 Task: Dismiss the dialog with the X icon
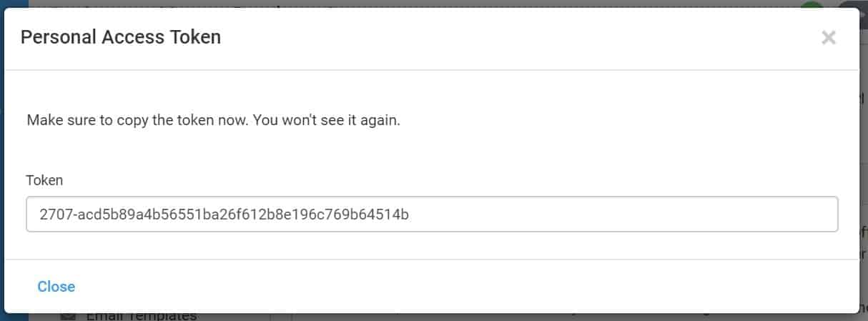click(829, 38)
